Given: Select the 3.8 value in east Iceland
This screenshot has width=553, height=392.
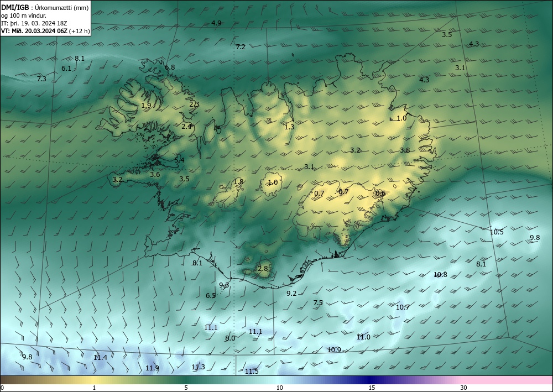Looking at the screenshot, I should pos(405,150).
